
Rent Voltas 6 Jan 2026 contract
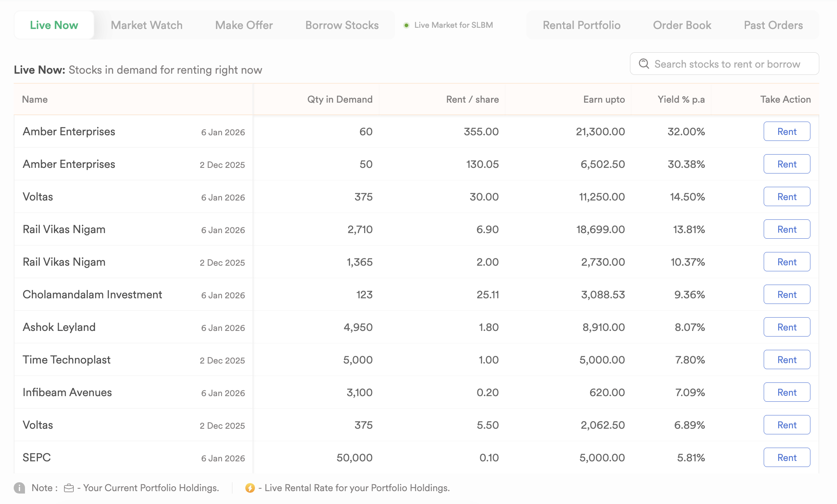tap(787, 197)
